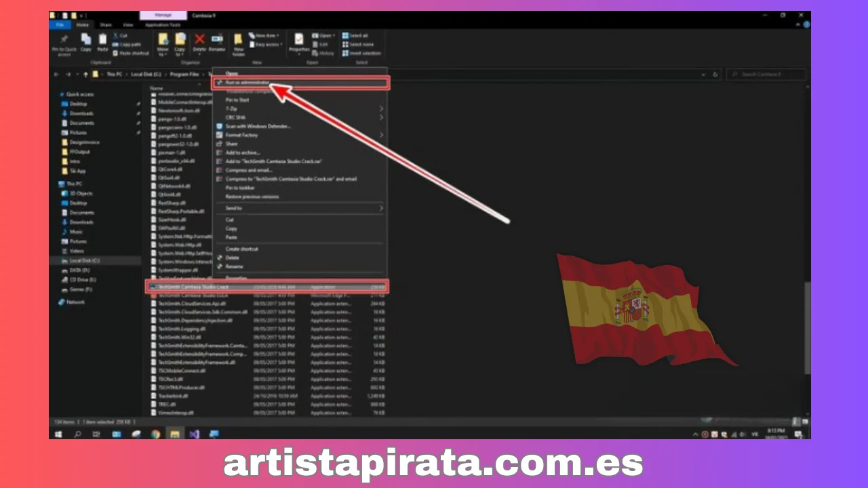This screenshot has width=868, height=488.
Task: Select Music in the navigation pane
Action: 76,232
